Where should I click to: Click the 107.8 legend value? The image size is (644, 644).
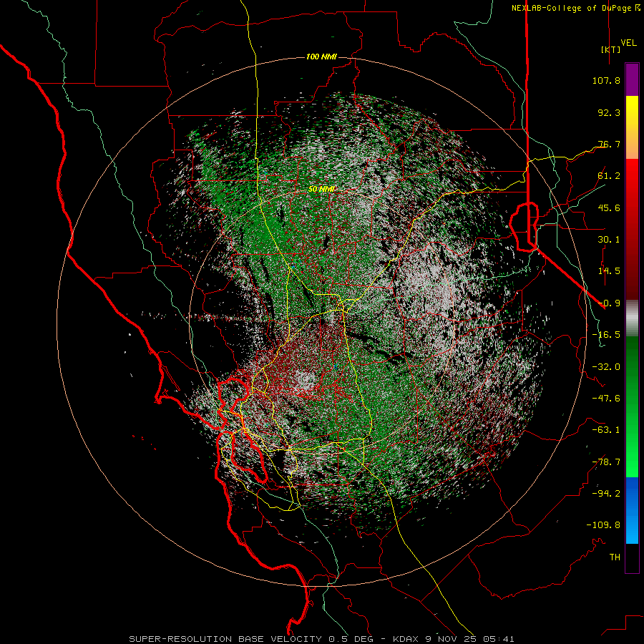coord(606,80)
